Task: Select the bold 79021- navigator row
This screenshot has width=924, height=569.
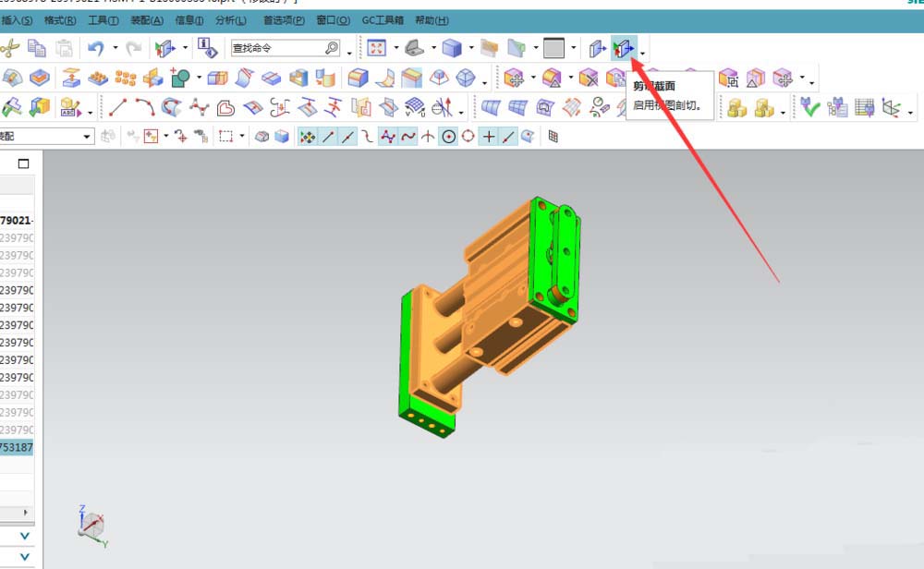Action: (x=17, y=220)
